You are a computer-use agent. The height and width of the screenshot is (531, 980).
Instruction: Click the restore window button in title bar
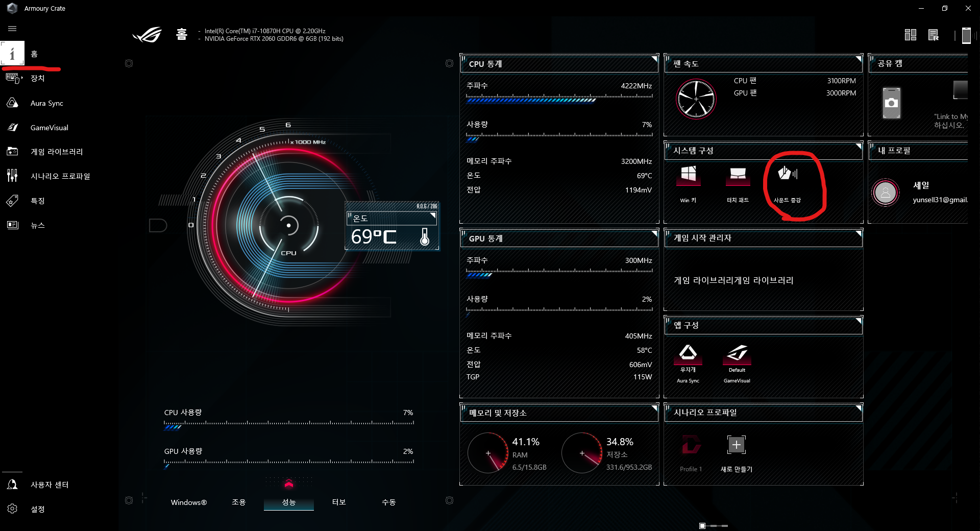click(945, 8)
